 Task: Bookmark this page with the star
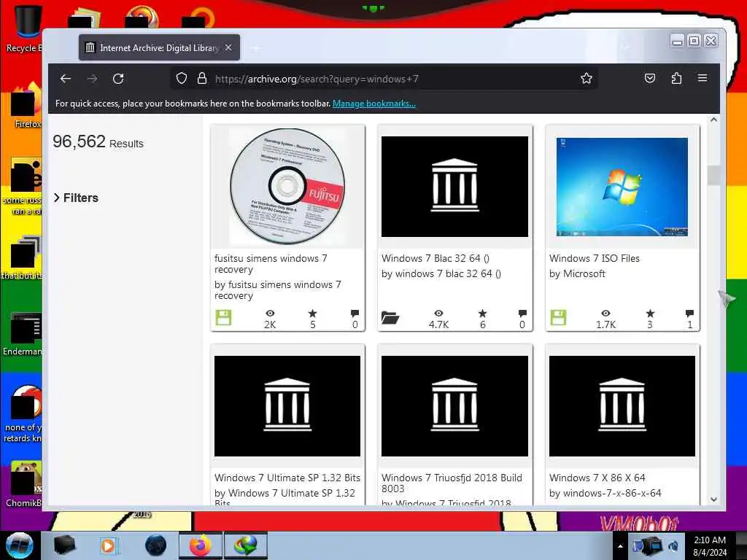(x=587, y=78)
